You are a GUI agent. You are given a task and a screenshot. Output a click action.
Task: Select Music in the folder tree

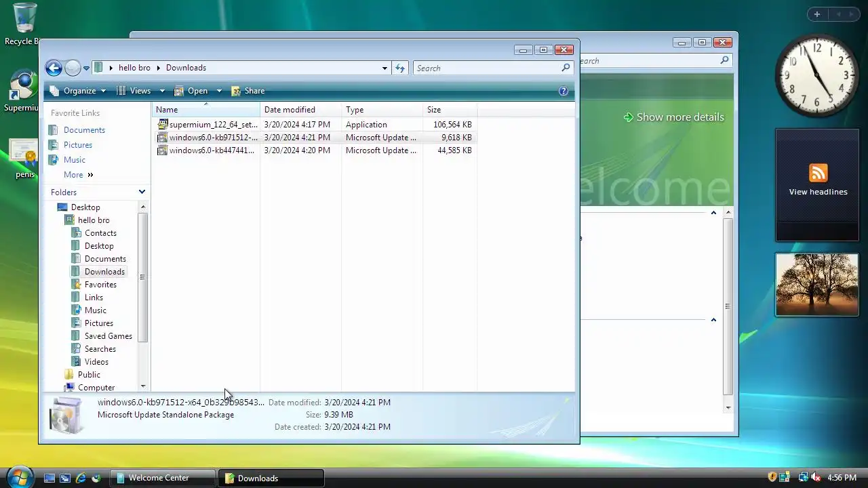click(96, 310)
